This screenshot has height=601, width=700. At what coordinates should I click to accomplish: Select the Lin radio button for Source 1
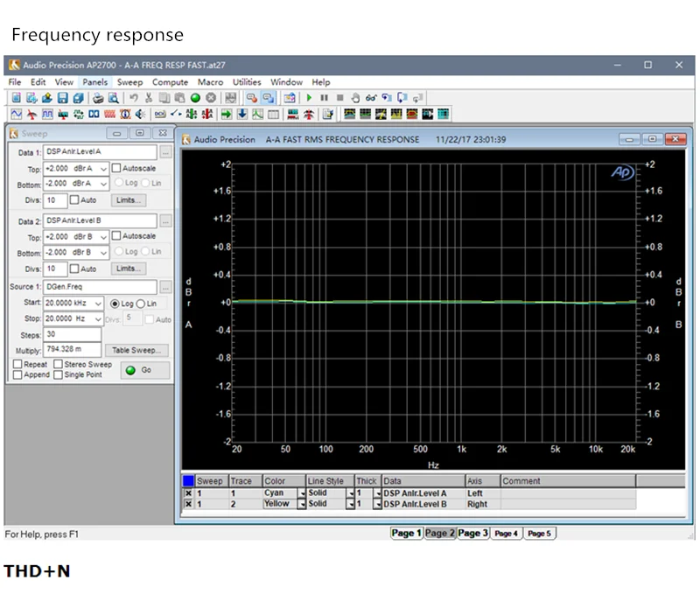coord(140,304)
